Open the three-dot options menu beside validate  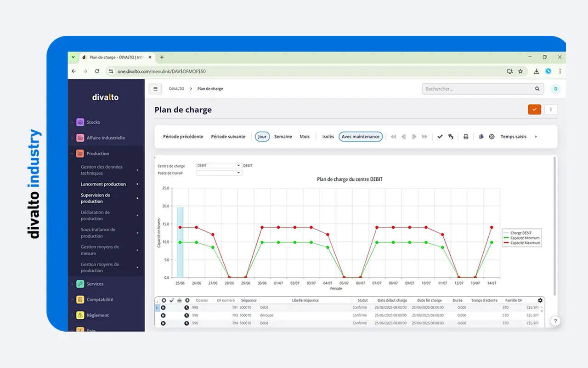point(551,109)
